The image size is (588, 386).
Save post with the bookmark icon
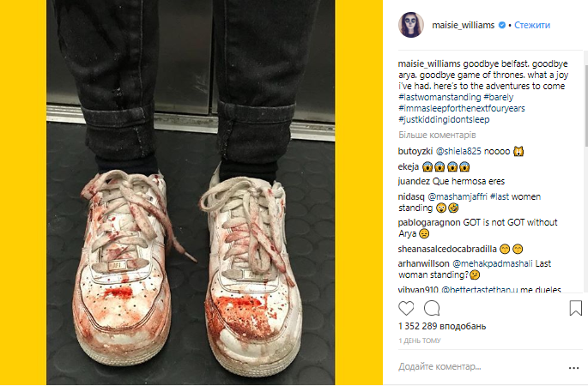(x=576, y=308)
